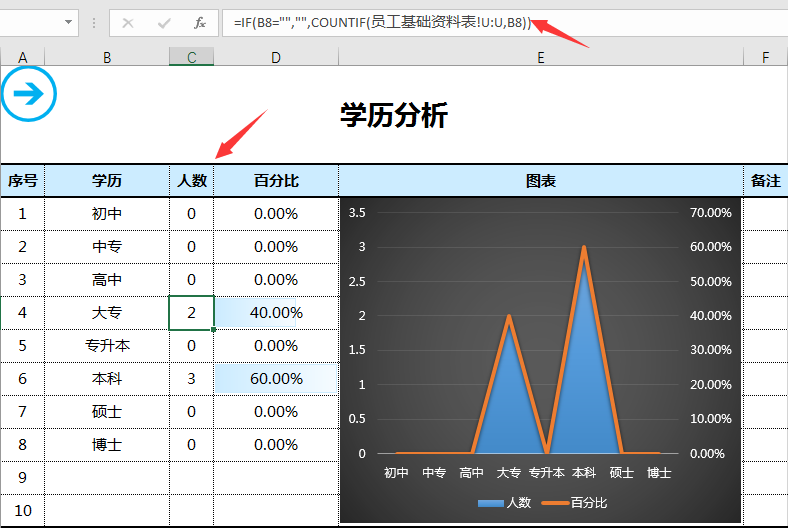This screenshot has width=788, height=528.
Task: Click the 本科 peak on the chart
Action: coord(584,247)
